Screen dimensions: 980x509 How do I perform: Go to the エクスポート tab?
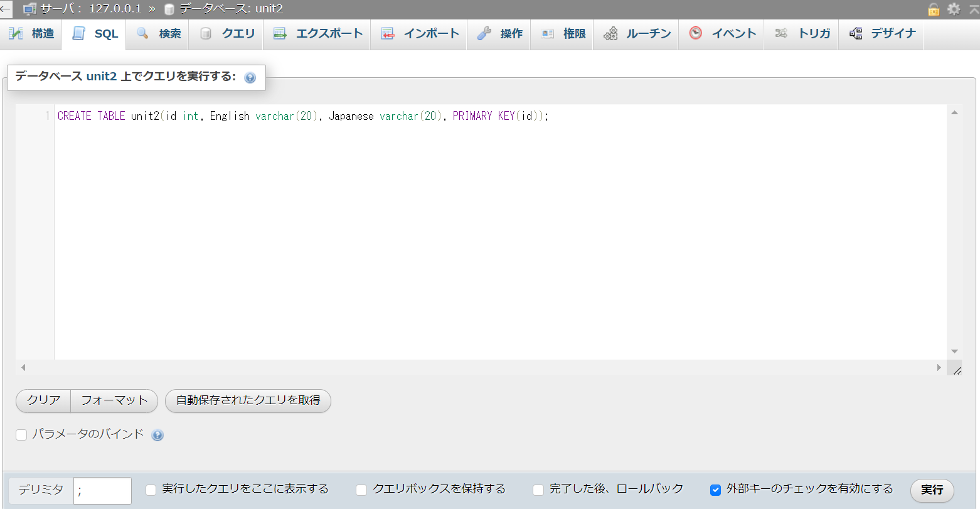click(x=317, y=34)
